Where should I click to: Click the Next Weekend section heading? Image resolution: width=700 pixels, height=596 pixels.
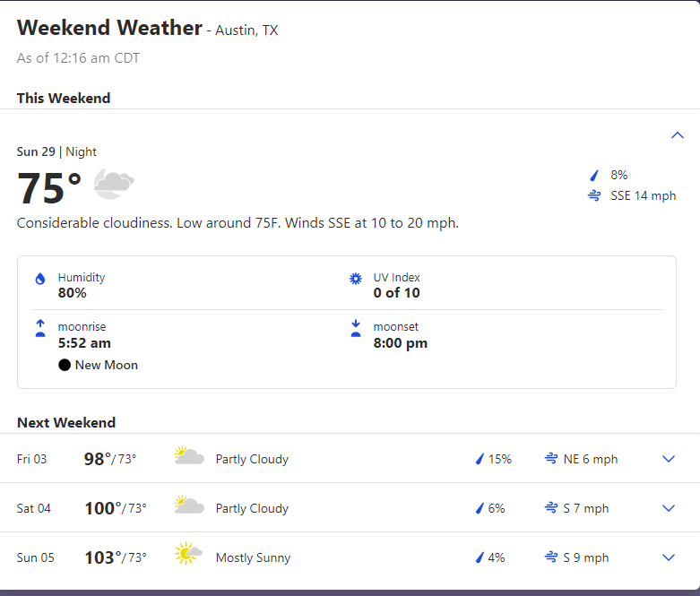pos(66,422)
